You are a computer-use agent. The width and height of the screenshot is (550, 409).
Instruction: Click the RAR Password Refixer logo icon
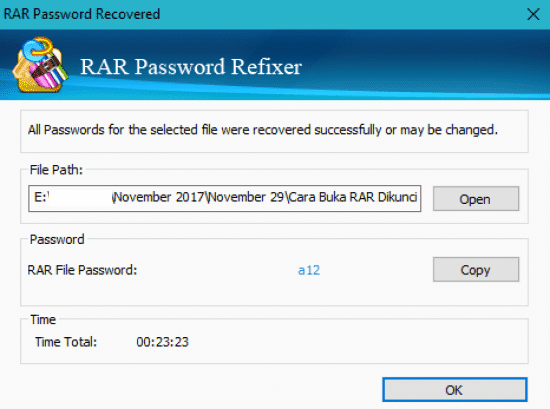[40, 65]
